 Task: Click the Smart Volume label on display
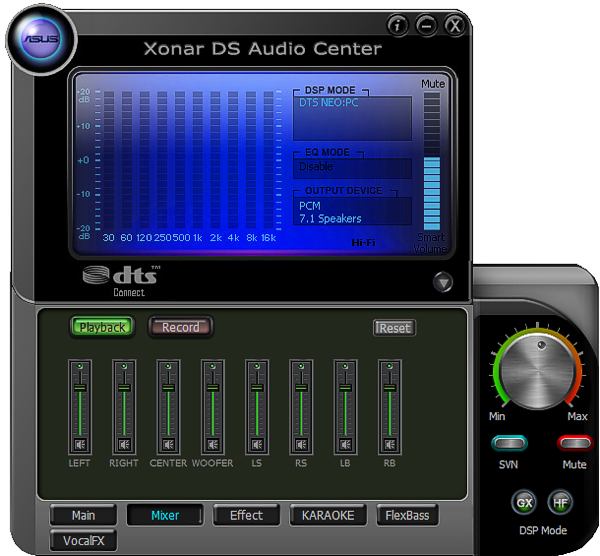click(430, 243)
